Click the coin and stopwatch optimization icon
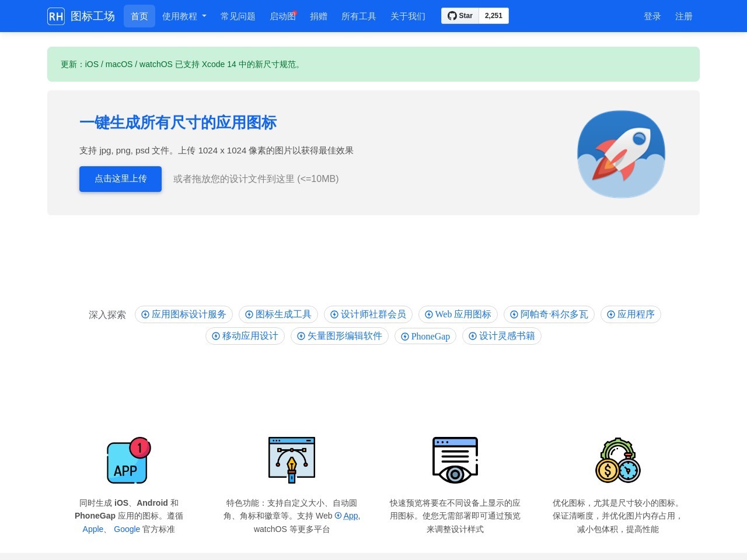This screenshot has height=560, width=747. point(618,460)
